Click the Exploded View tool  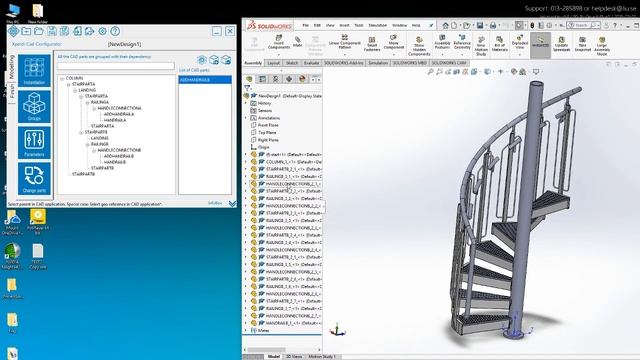click(x=520, y=42)
